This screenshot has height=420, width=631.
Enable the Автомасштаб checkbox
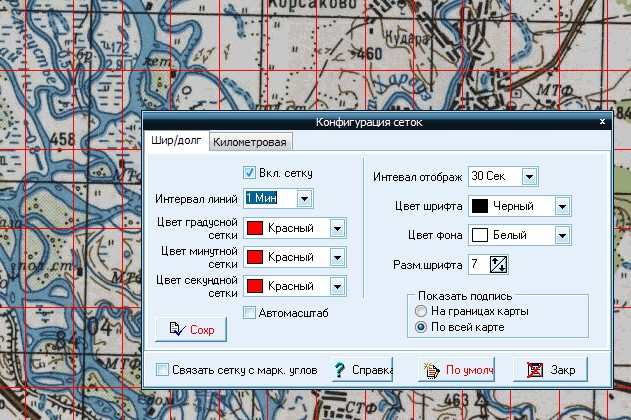pos(250,314)
